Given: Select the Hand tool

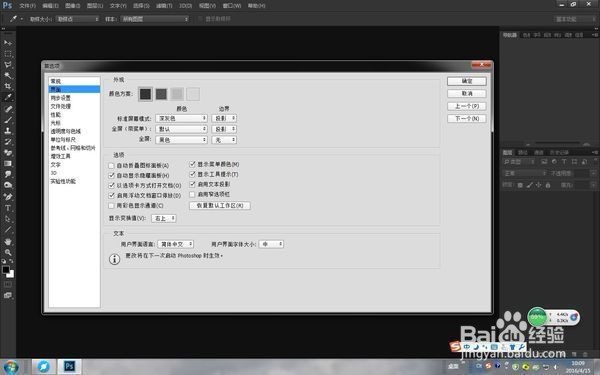Looking at the screenshot, I should pos(8,241).
